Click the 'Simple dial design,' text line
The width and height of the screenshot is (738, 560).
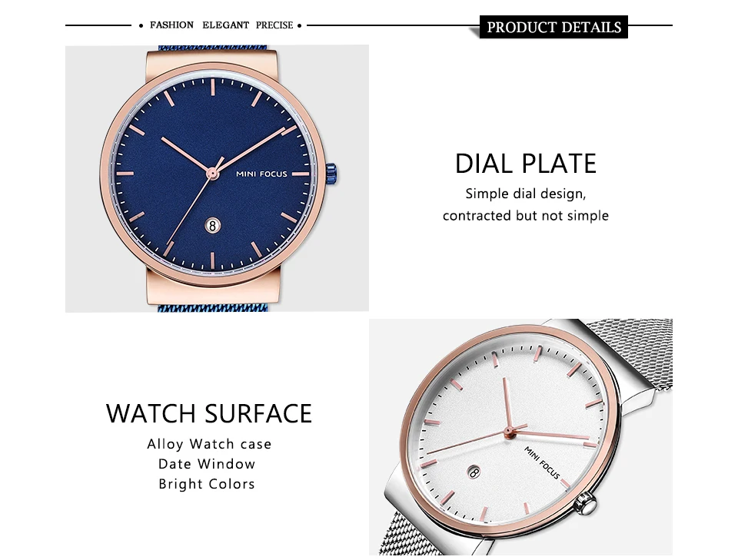[x=526, y=194]
